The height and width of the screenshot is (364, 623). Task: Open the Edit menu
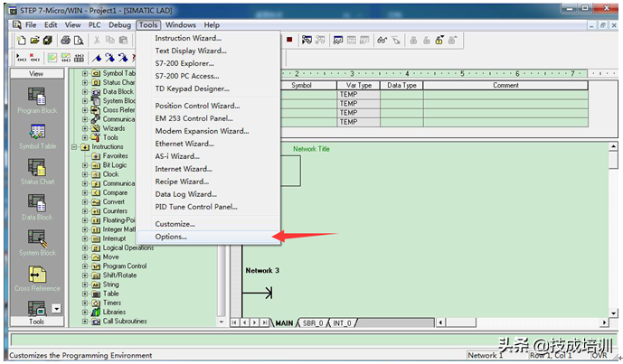pyautogui.click(x=51, y=24)
